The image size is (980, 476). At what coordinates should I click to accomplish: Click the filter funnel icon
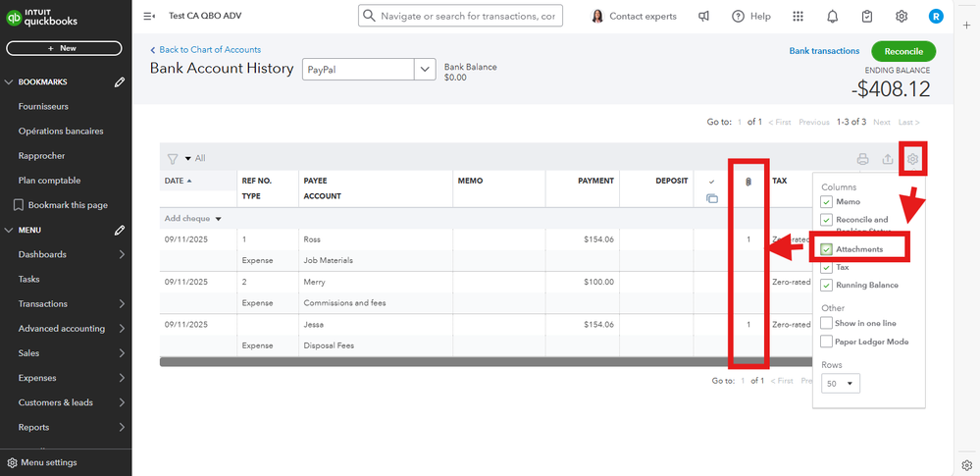click(x=173, y=159)
